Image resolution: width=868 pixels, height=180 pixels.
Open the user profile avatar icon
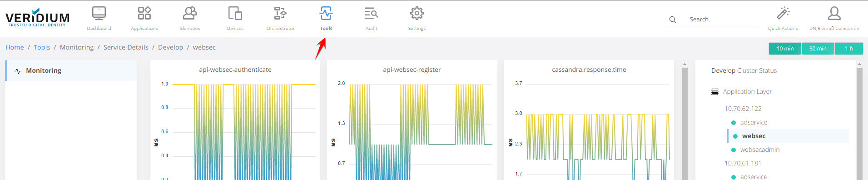pos(834,13)
